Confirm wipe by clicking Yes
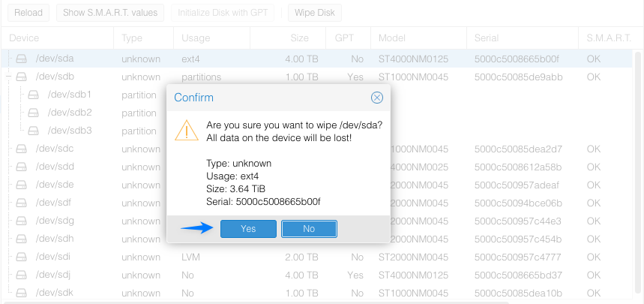The image size is (644, 304). (248, 229)
